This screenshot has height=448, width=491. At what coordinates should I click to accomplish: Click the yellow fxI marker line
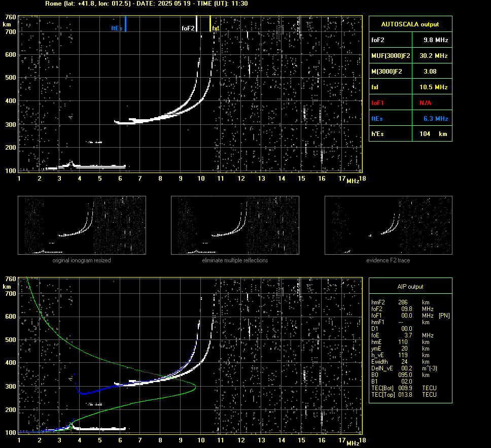pos(210,24)
